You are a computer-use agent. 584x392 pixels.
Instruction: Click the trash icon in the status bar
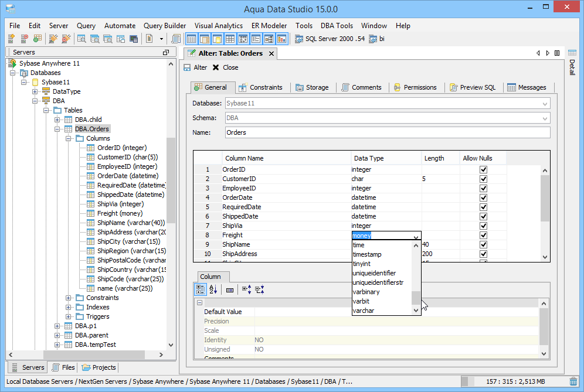click(x=574, y=381)
